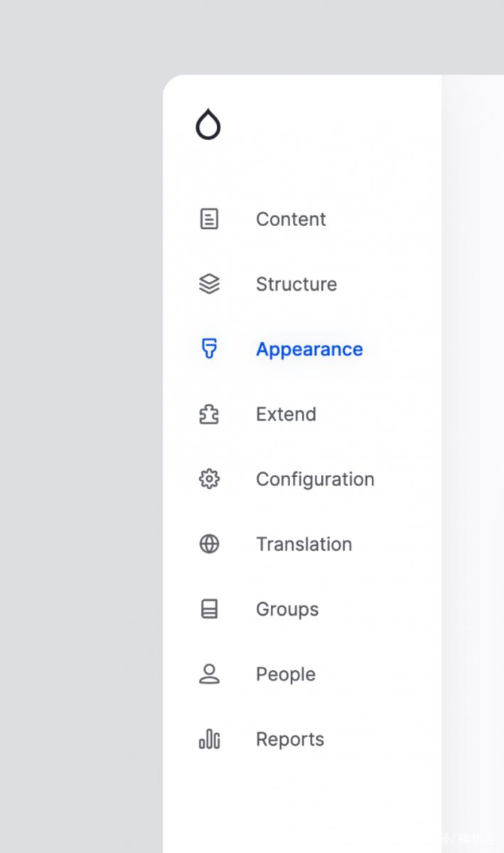Screen dimensions: 504x853
Task: Click the Translation globe icon
Action: click(209, 544)
